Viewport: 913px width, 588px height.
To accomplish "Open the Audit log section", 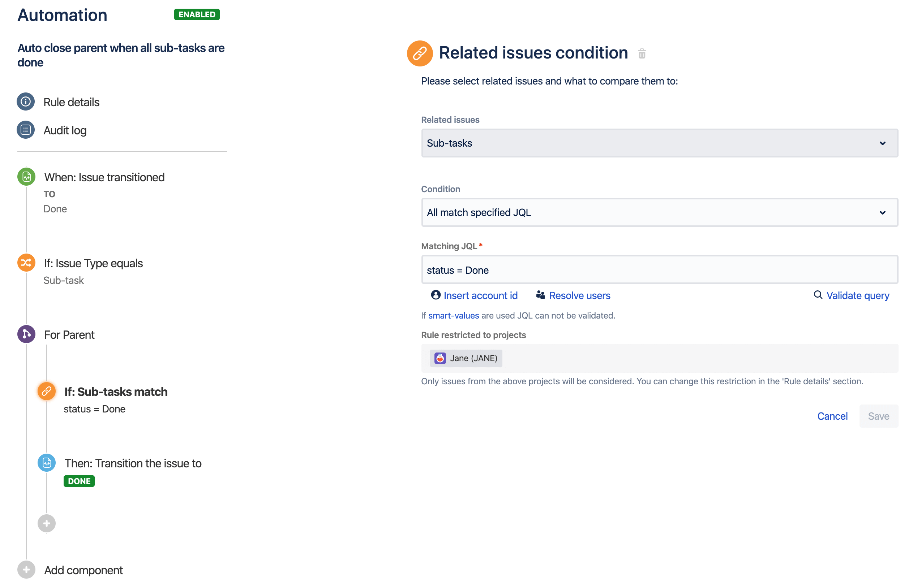I will click(65, 130).
